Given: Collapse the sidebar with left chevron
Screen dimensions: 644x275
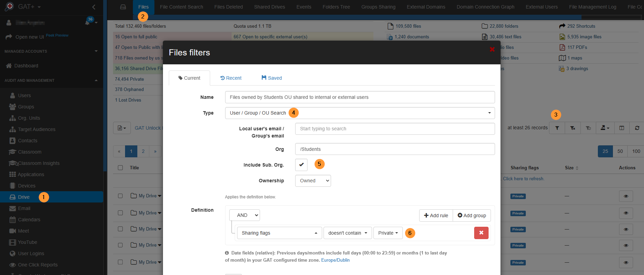Looking at the screenshot, I should tap(94, 7).
